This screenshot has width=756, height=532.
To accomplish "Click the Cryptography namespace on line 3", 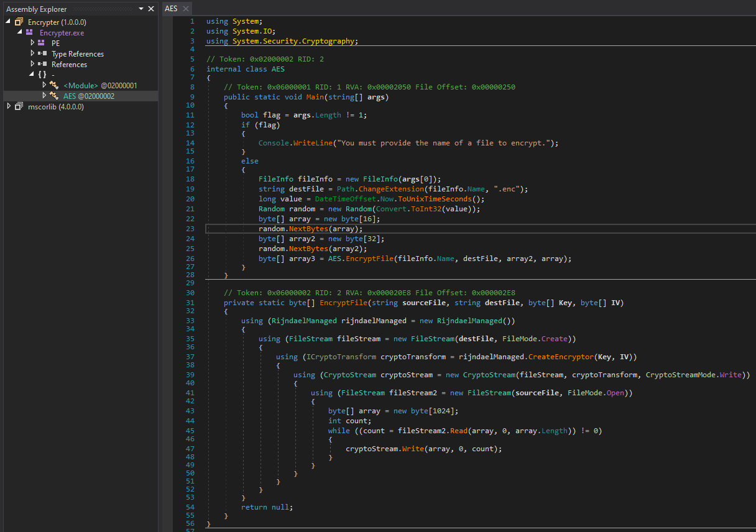I will pos(328,41).
